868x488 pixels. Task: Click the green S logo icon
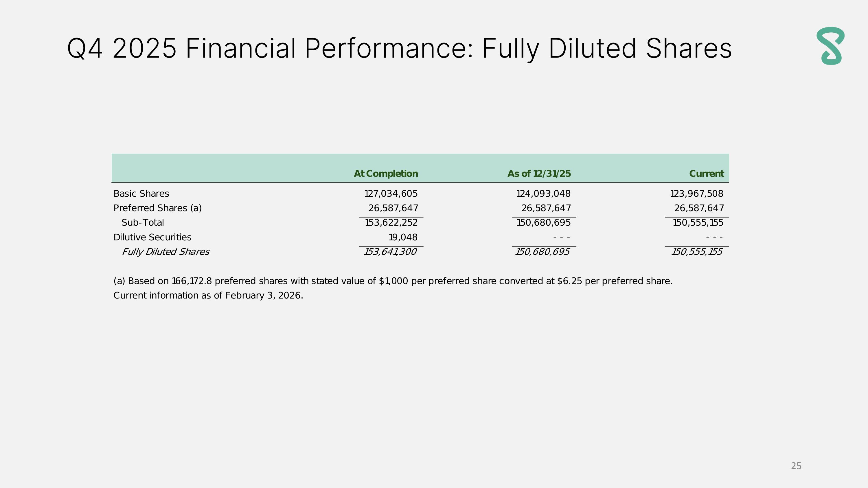pyautogui.click(x=830, y=46)
